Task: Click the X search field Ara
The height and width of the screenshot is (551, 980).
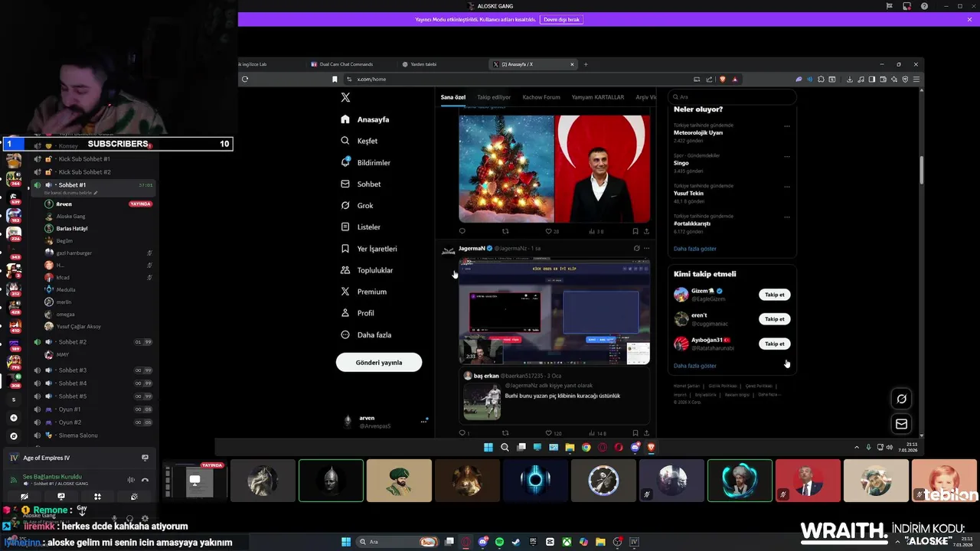Action: coord(731,97)
